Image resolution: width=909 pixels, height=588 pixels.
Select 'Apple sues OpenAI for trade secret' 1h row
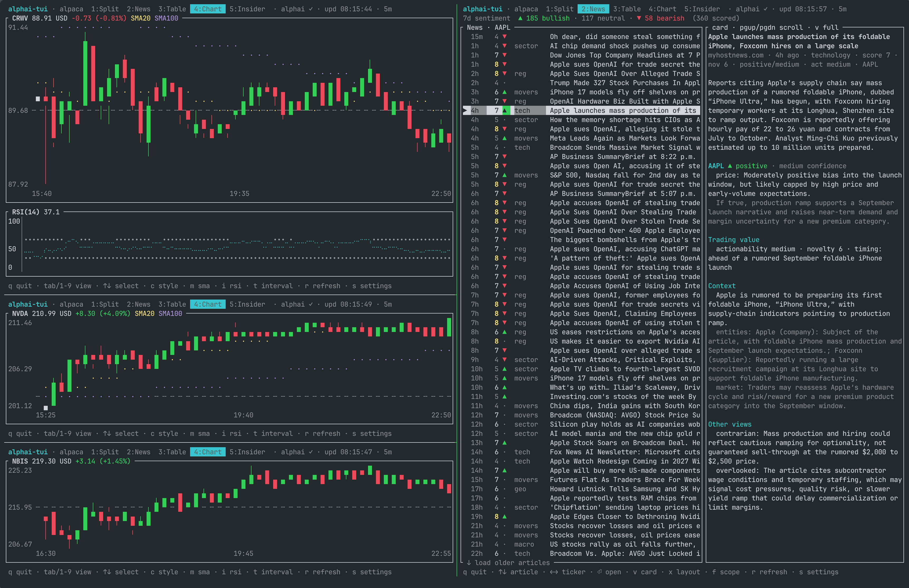[x=581, y=65]
